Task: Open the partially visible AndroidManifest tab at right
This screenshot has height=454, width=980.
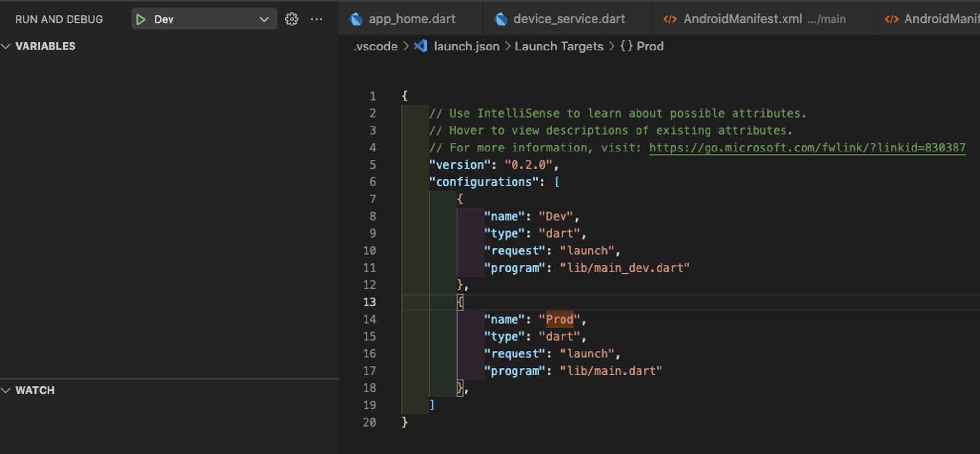Action: (x=927, y=19)
